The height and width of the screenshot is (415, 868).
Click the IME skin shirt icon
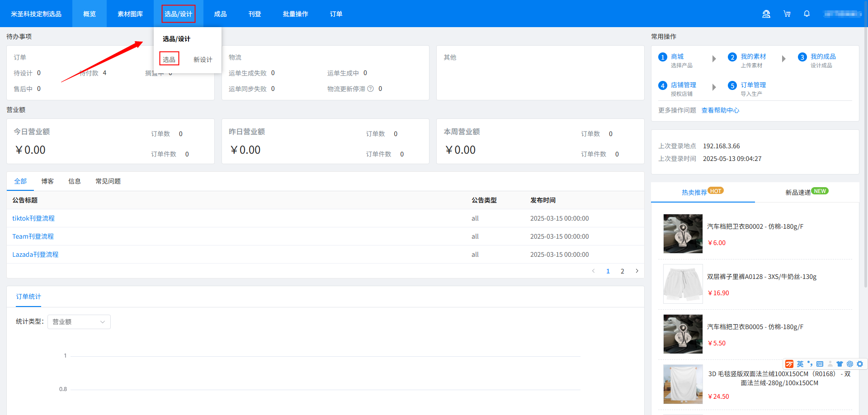(840, 364)
